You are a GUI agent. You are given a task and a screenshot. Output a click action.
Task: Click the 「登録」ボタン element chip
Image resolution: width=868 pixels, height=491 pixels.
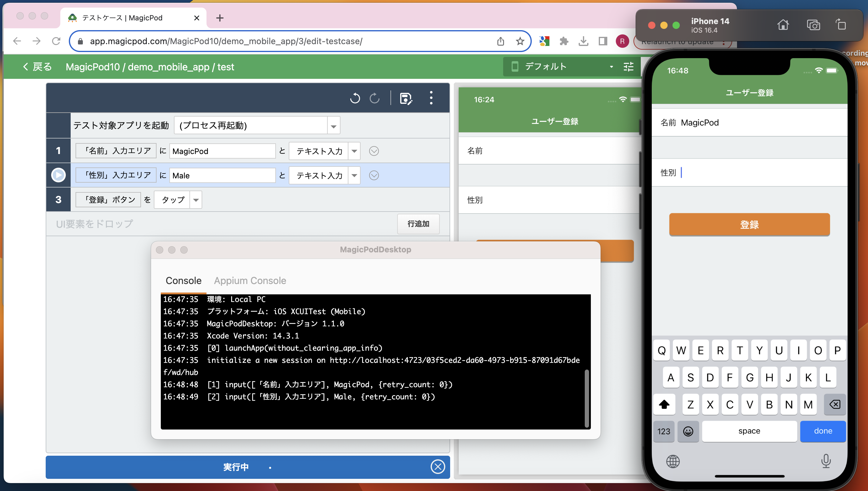coord(108,200)
